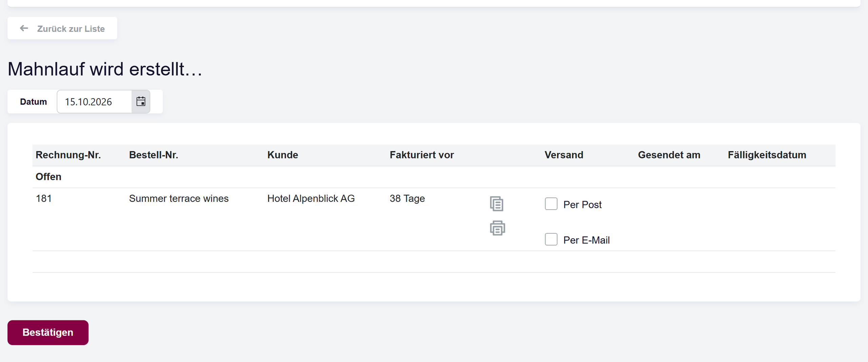The image size is (868, 362).
Task: Click the Per E-Mail label
Action: (586, 240)
